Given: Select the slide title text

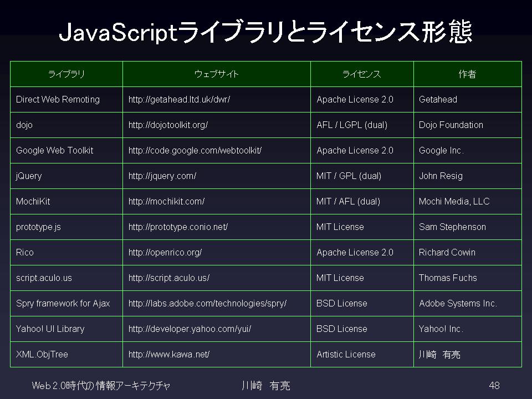Looking at the screenshot, I should click(265, 32).
